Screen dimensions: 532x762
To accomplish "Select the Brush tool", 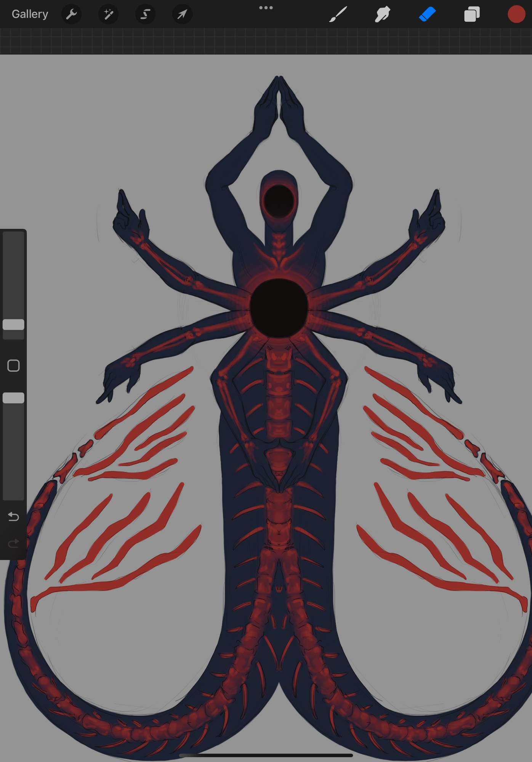I will coord(338,14).
